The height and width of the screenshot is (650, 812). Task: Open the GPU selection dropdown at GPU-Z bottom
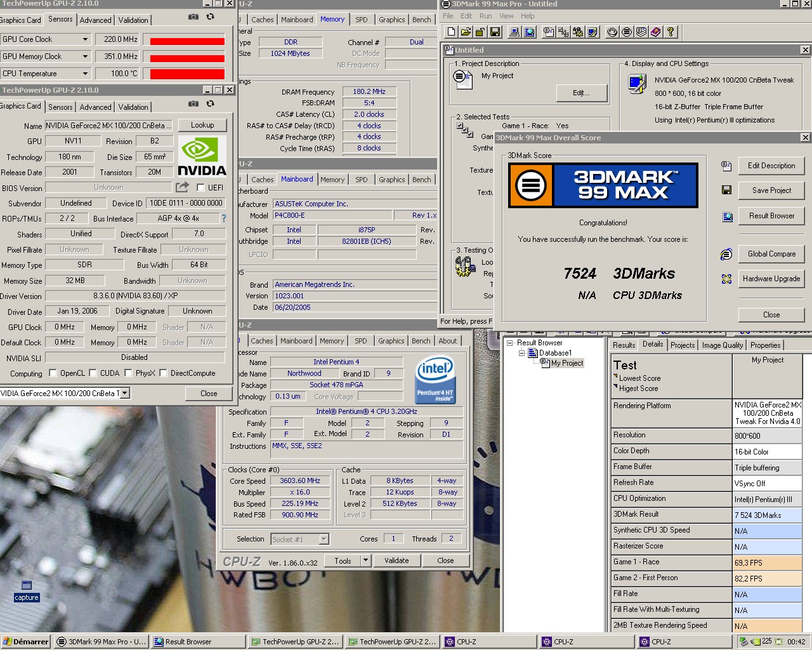click(x=125, y=393)
